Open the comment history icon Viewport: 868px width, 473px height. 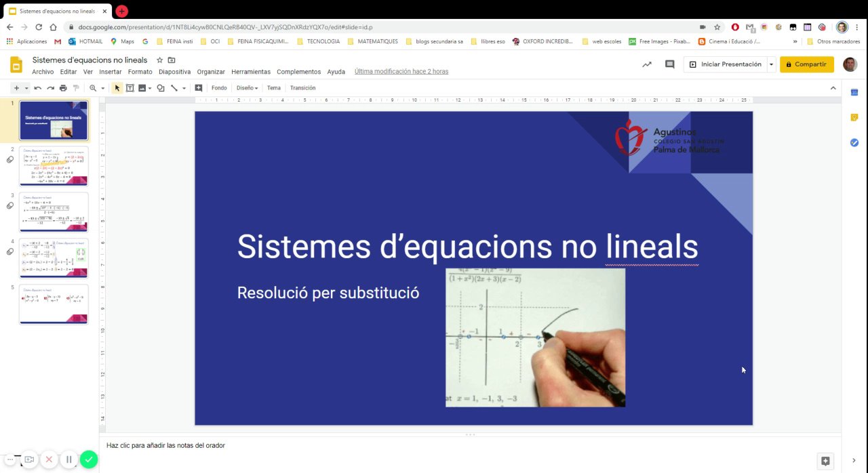click(670, 64)
